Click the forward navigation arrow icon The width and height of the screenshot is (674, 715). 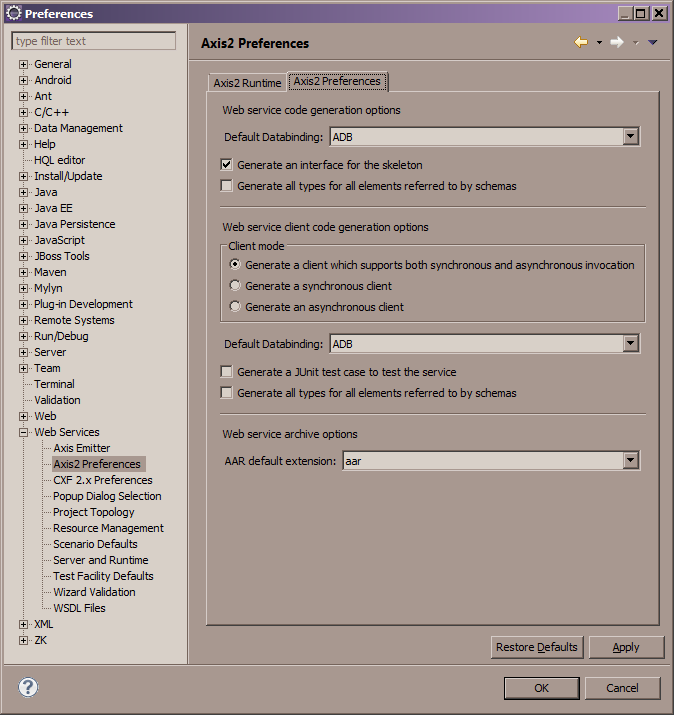coord(617,42)
